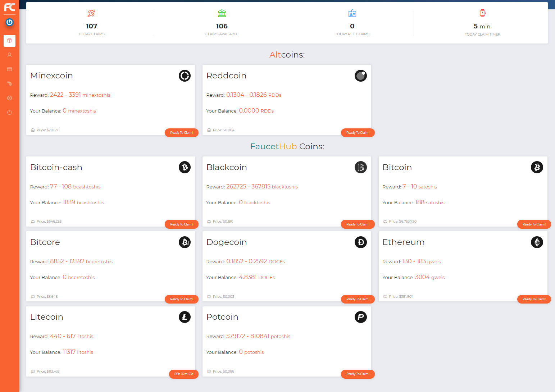Click the Ethereum card title
Screen dimensions: 555x392
(x=404, y=242)
